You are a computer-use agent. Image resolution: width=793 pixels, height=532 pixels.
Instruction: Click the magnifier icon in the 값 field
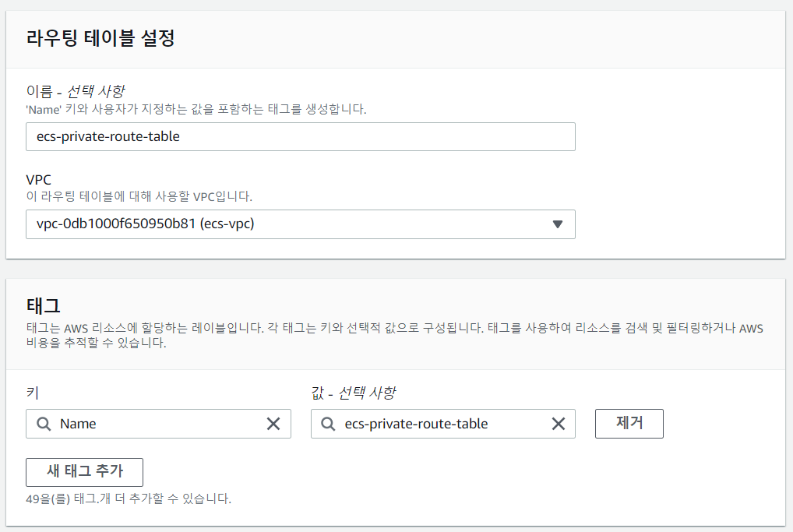[x=328, y=424]
